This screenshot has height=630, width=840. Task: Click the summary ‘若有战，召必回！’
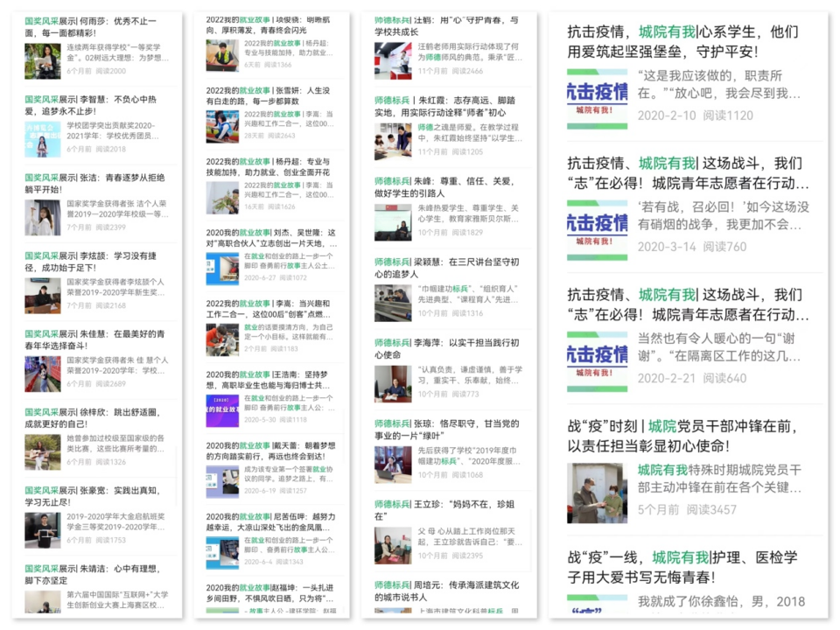pos(724,215)
